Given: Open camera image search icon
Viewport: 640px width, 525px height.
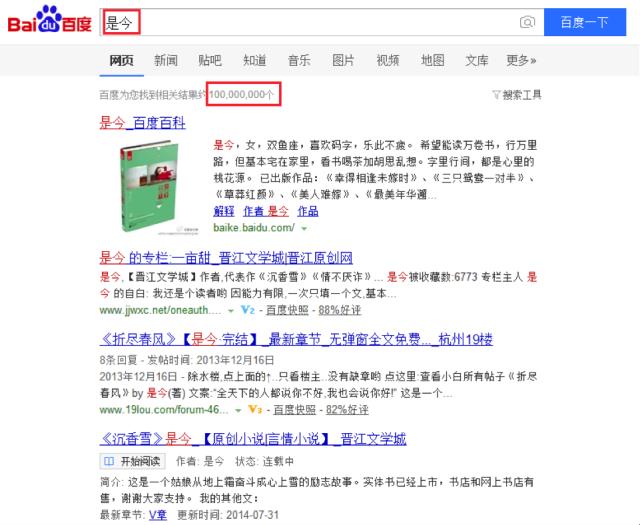Looking at the screenshot, I should (527, 22).
